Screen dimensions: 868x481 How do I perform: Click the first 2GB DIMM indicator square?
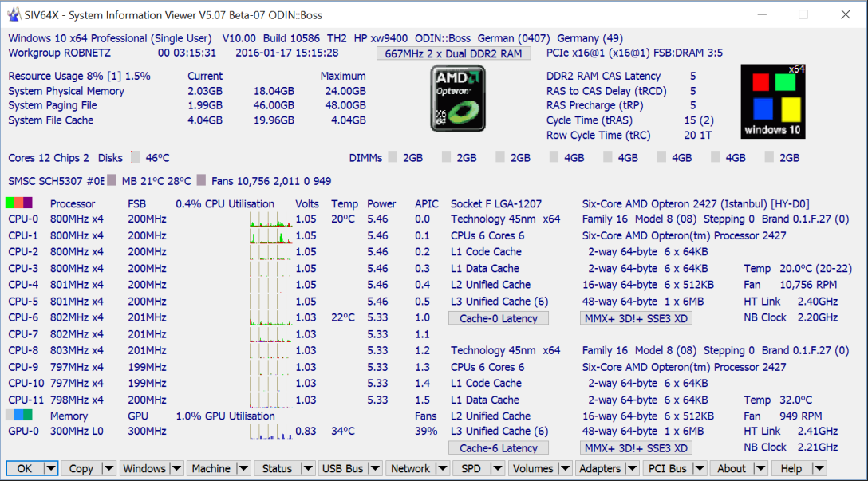[x=393, y=157]
